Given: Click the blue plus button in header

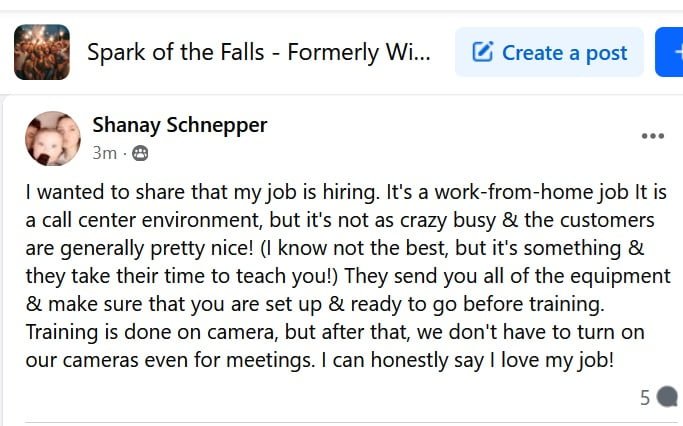Looking at the screenshot, I should point(670,52).
